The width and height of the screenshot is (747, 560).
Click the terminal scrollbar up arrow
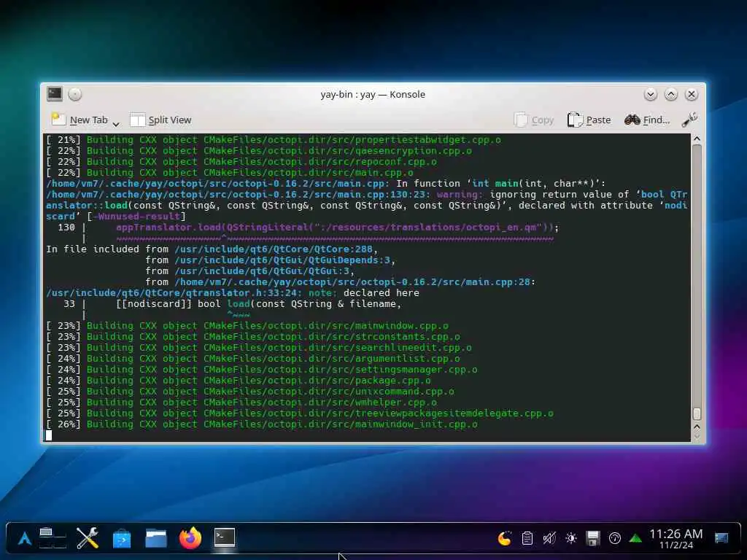(x=697, y=139)
